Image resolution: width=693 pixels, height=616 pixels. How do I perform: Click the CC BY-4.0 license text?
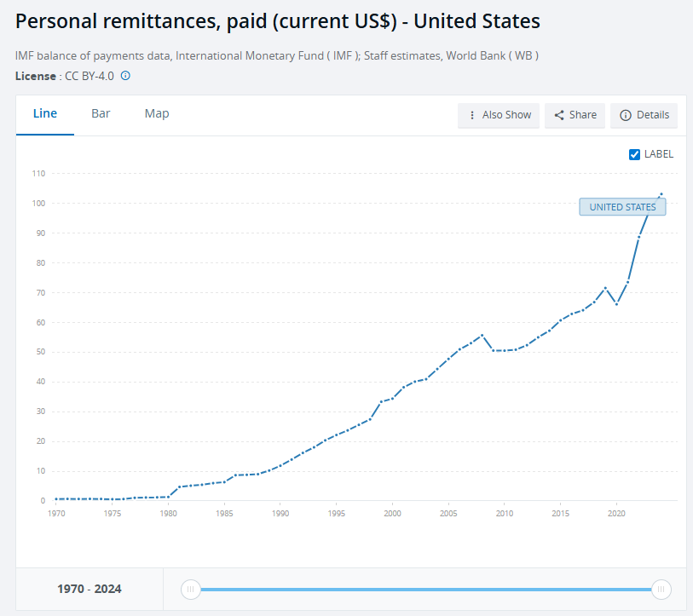tap(90, 76)
